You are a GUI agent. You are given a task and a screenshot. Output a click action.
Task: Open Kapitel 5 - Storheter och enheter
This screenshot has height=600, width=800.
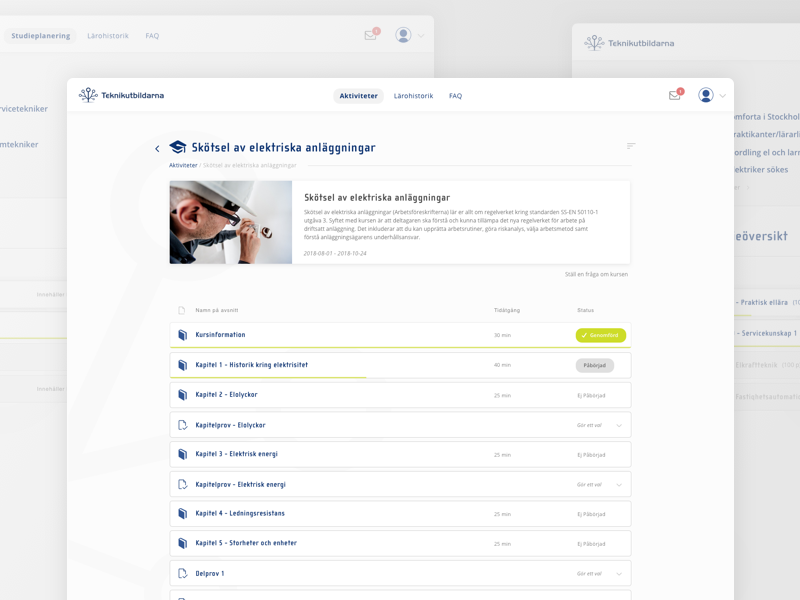click(x=400, y=543)
